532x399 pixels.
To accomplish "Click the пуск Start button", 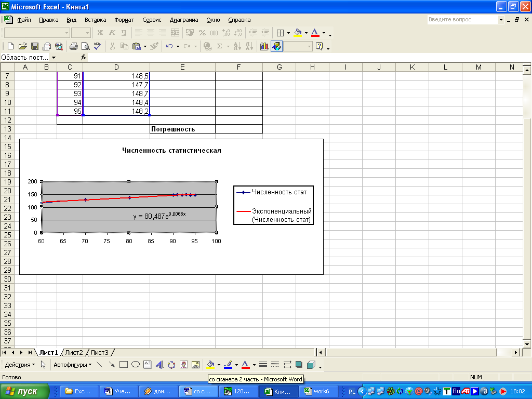I will tap(25, 391).
